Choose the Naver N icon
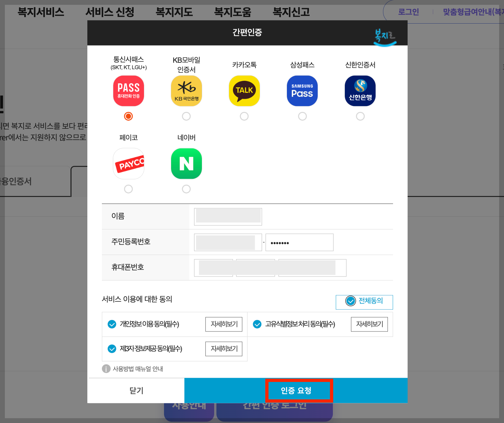The image size is (504, 423). pyautogui.click(x=186, y=164)
